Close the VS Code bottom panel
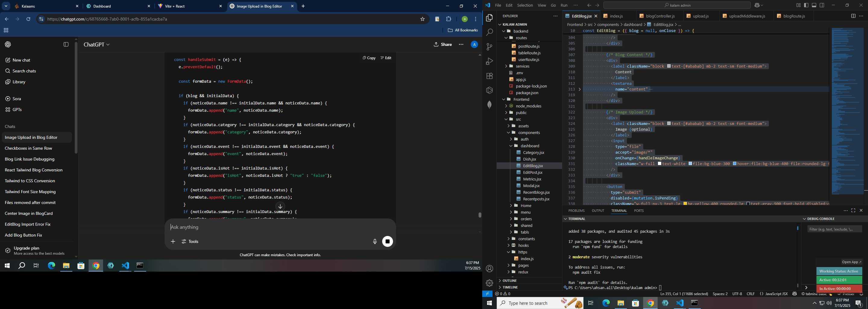The width and height of the screenshot is (868, 309). point(861,211)
